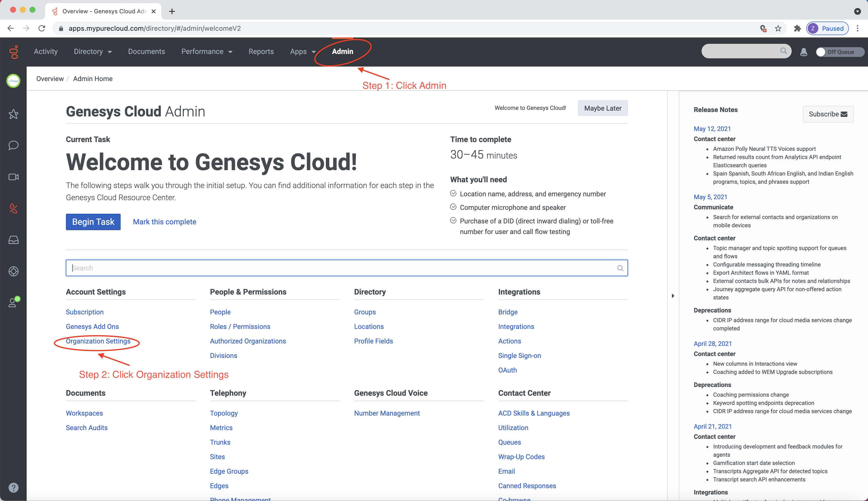Click the top navigation search field
The height and width of the screenshot is (501, 868).
tap(746, 51)
